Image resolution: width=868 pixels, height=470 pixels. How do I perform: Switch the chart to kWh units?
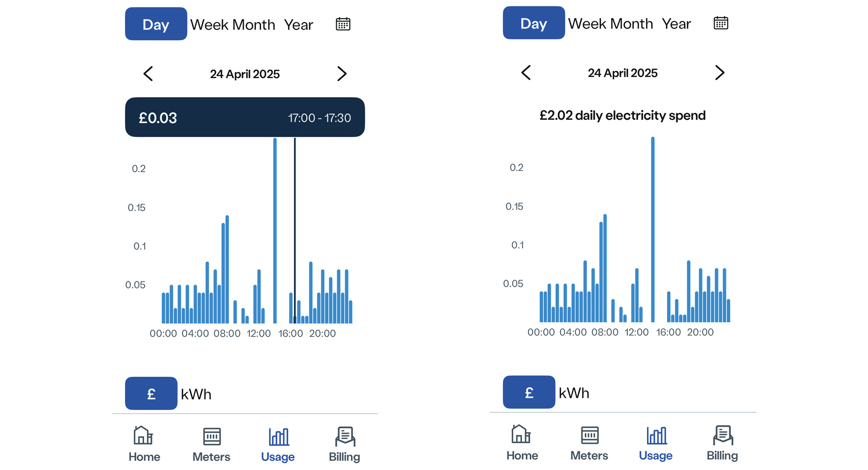point(195,393)
